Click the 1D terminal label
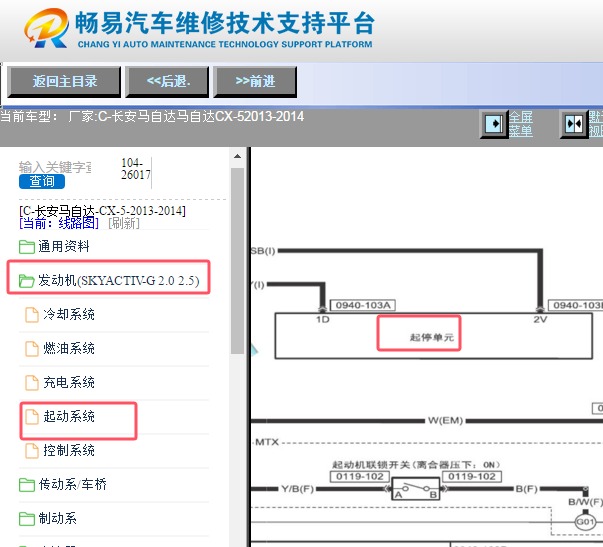This screenshot has width=603, height=547. [x=323, y=319]
